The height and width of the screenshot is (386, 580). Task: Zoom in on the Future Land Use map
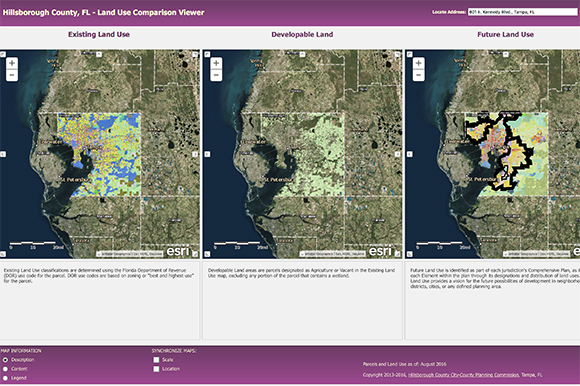click(x=418, y=63)
